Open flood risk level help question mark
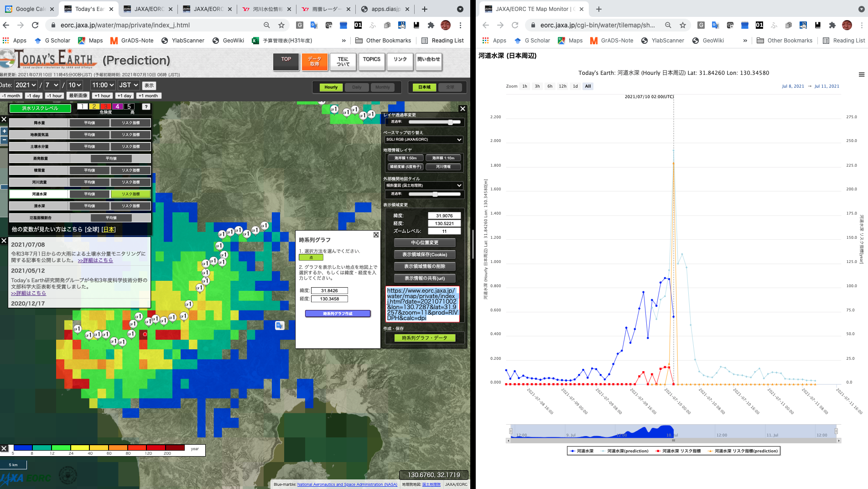This screenshot has width=868, height=489. point(146,107)
